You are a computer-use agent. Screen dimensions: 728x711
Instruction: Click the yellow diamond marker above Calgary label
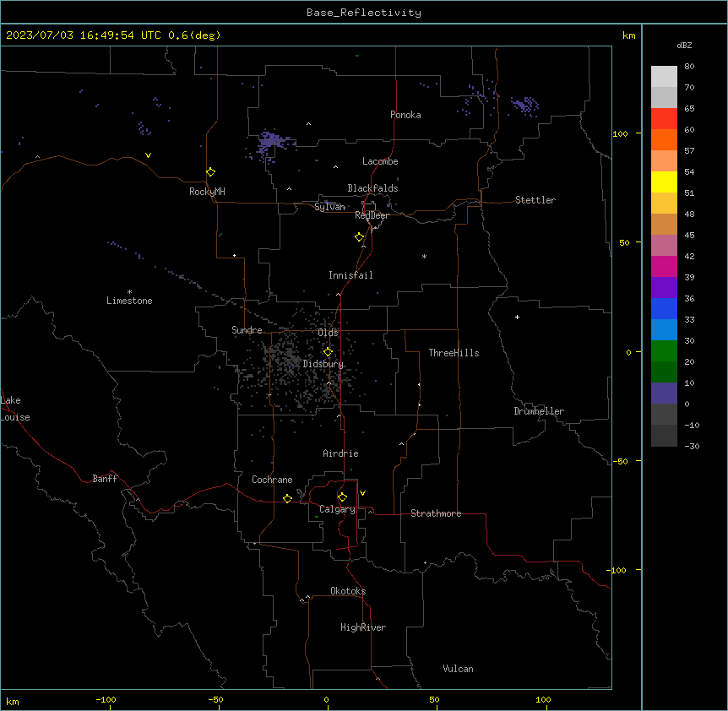point(342,497)
